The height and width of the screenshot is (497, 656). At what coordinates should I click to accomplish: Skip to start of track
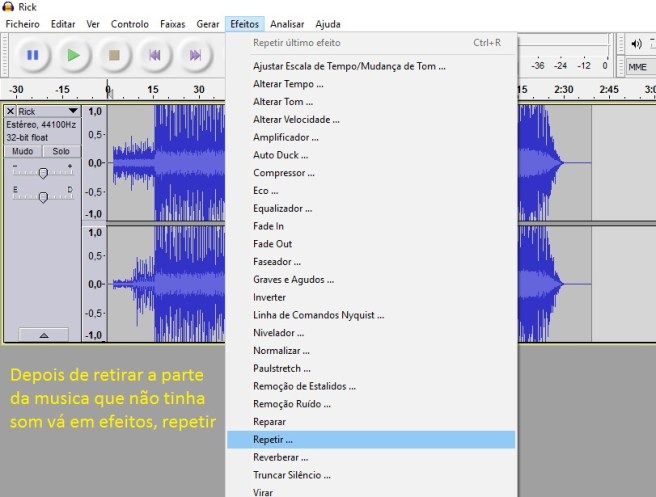[x=154, y=55]
